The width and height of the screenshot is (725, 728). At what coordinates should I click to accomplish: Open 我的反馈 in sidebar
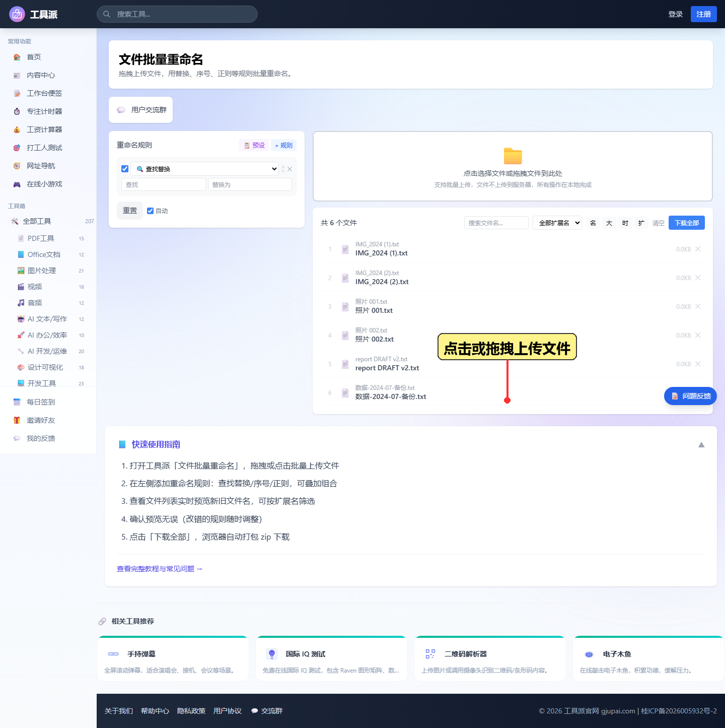[48, 438]
